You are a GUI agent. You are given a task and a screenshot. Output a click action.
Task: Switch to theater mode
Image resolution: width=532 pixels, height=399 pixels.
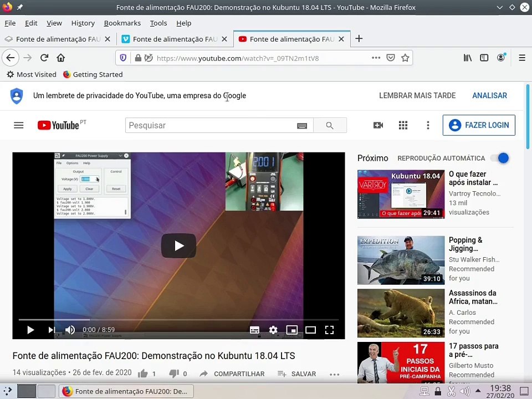[310, 330]
